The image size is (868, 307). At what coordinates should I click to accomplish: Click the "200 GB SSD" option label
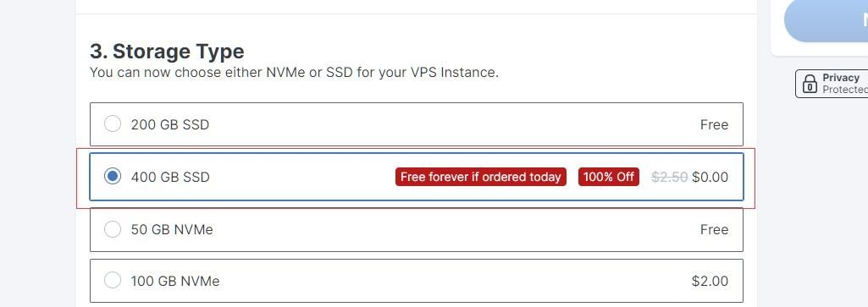[170, 124]
